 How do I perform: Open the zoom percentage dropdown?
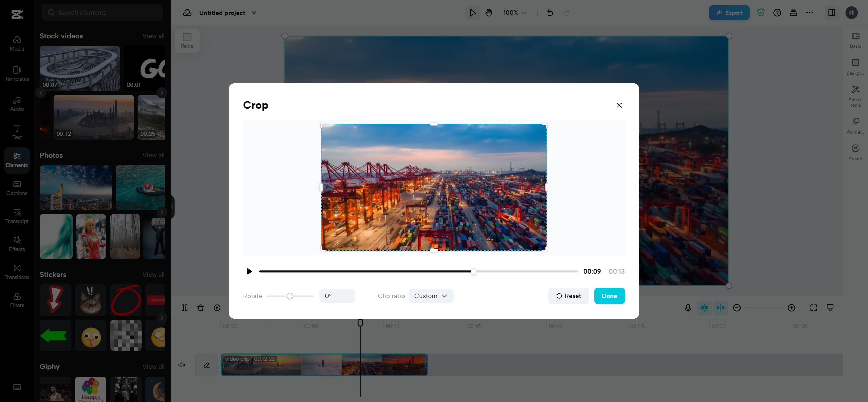[x=514, y=13]
